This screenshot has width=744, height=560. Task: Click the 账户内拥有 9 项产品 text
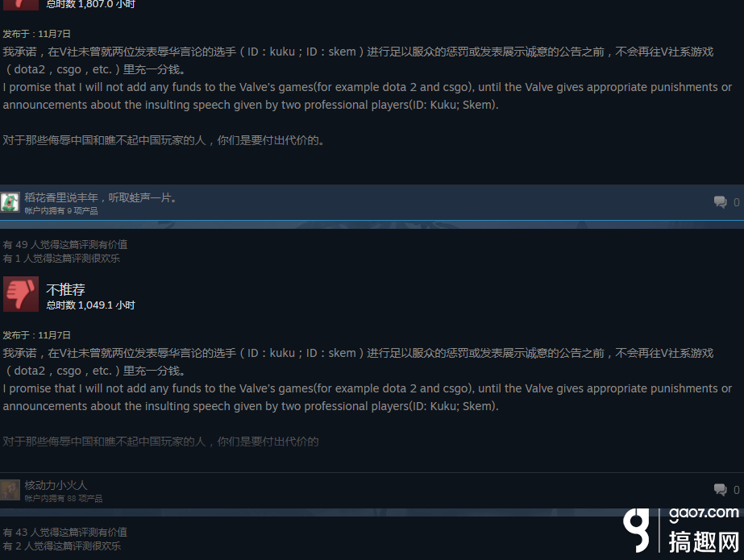[61, 210]
